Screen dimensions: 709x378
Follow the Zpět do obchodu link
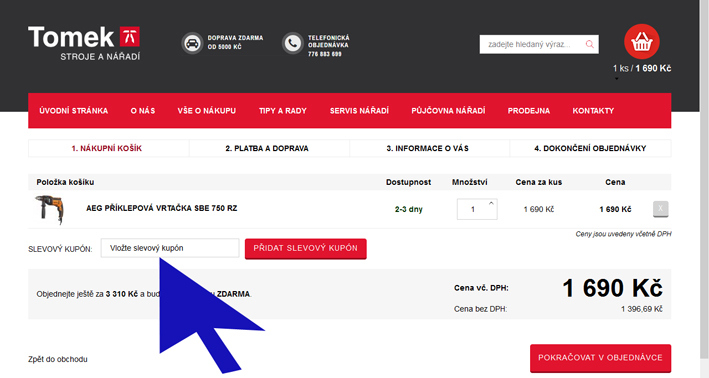[x=58, y=359]
